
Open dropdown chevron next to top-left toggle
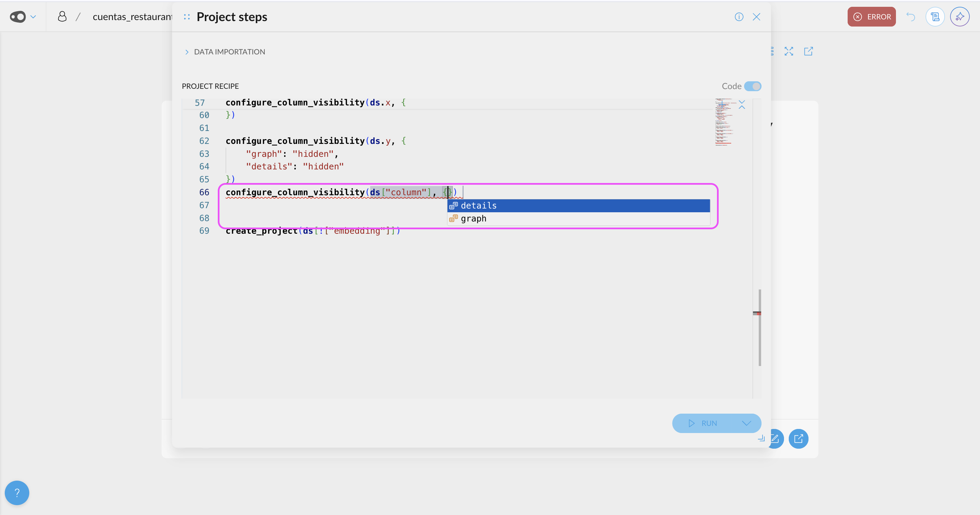click(33, 17)
